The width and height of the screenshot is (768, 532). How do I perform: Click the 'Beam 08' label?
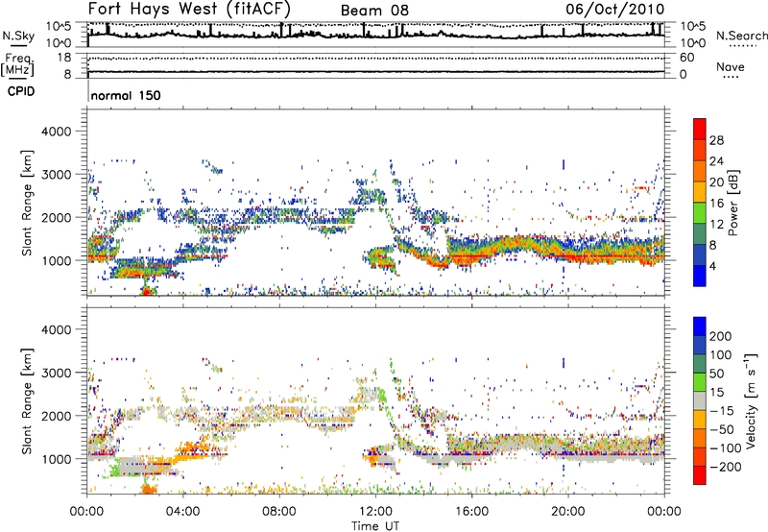coord(374,11)
